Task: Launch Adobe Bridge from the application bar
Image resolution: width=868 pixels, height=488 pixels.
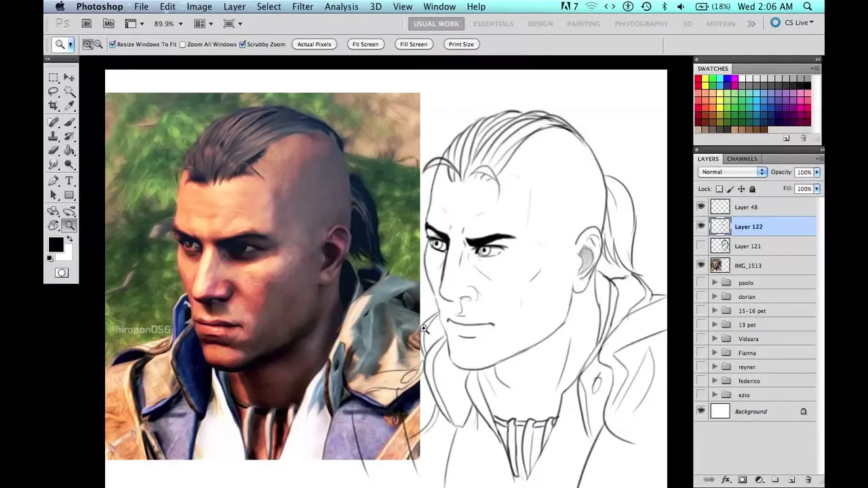Action: pyautogui.click(x=87, y=24)
